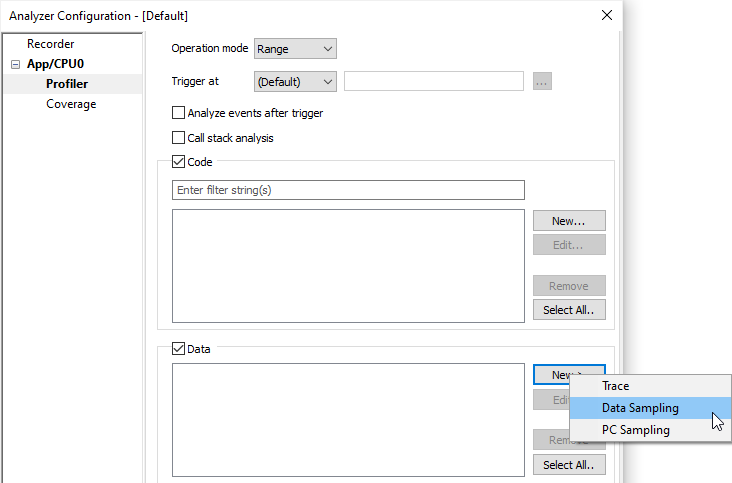The width and height of the screenshot is (732, 483).
Task: Enable Call stack analysis checkbox
Action: tap(179, 138)
